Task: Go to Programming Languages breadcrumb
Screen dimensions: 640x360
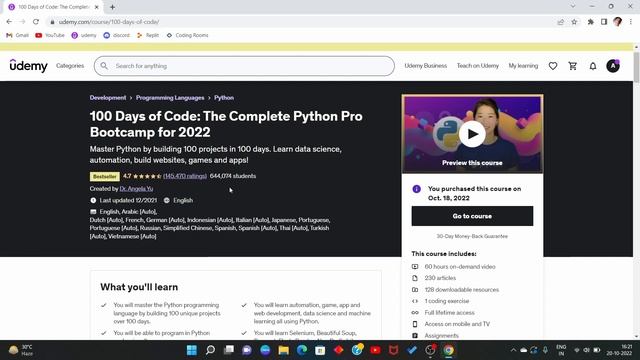Action: pyautogui.click(x=170, y=98)
